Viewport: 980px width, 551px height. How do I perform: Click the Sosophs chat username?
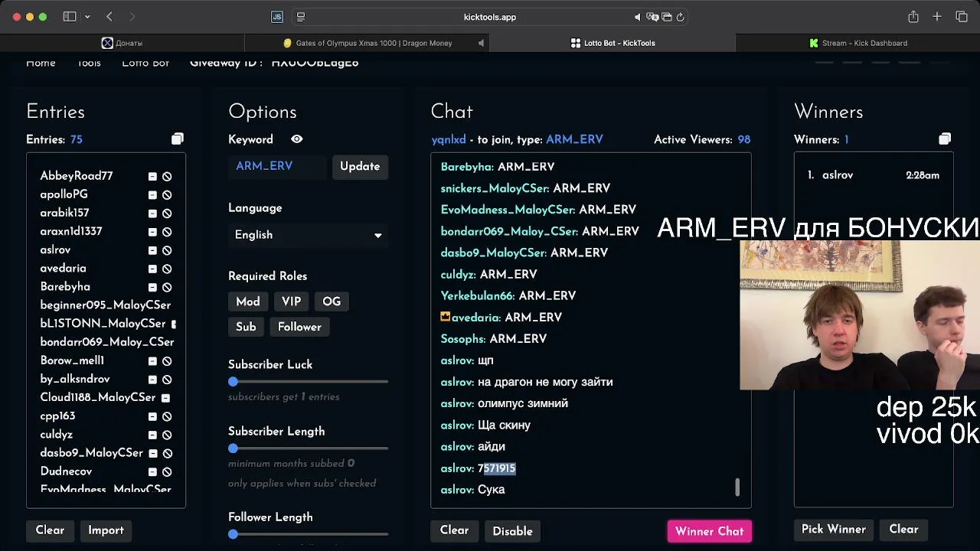click(x=462, y=339)
